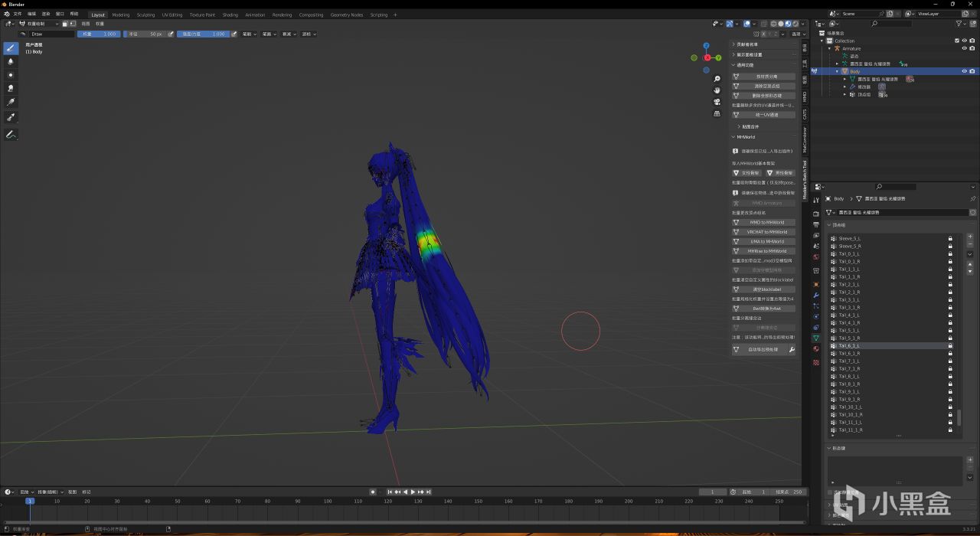Collapse the Armature tree in outliner
This screenshot has width=980, height=536.
point(829,48)
